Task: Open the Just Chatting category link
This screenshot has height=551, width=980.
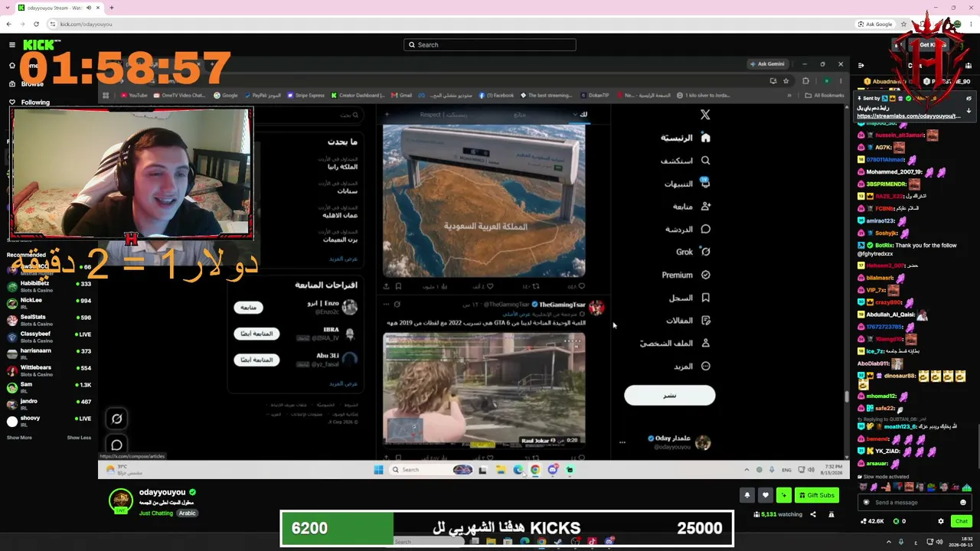Action: [156, 513]
